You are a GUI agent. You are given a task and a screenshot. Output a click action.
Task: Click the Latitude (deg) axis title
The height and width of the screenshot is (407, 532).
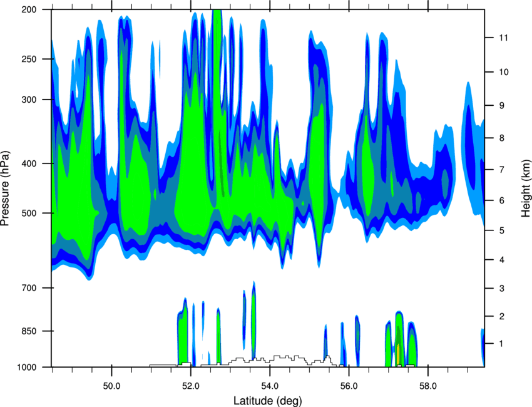pos(267,401)
